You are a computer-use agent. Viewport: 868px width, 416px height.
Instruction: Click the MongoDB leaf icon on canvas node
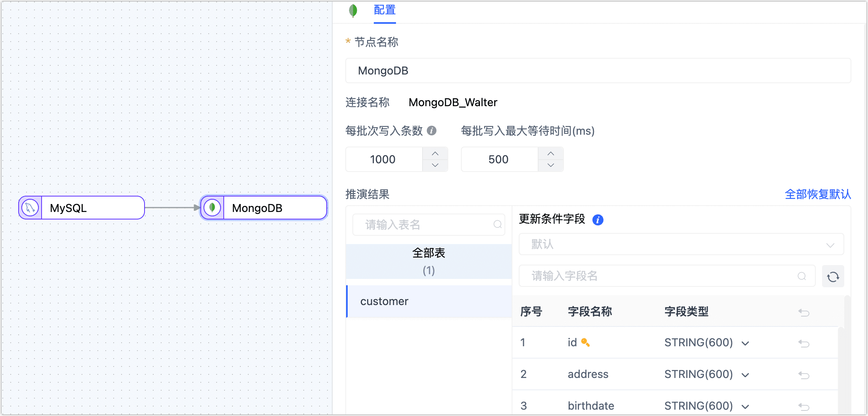(212, 208)
